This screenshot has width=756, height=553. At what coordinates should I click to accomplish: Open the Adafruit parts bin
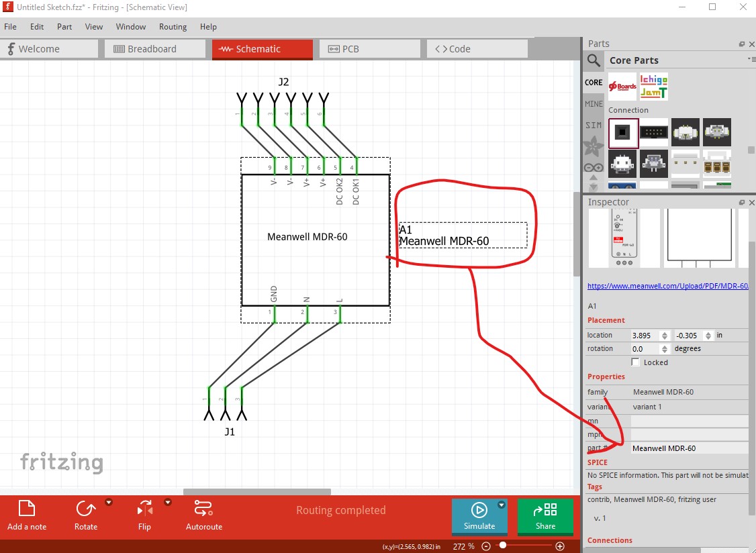tap(594, 146)
